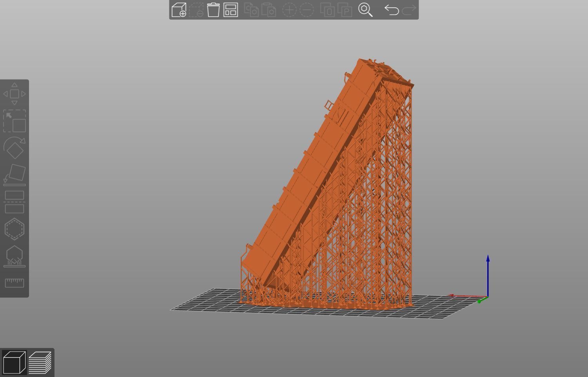This screenshot has height=377, width=588.
Task: Select the Cut tool
Action: [15, 202]
